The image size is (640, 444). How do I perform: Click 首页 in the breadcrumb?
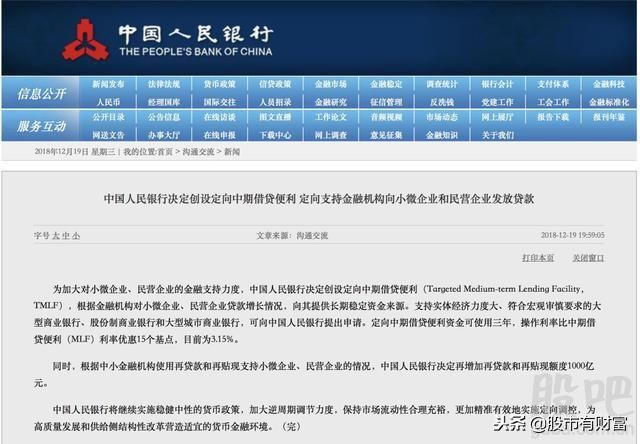(165, 152)
